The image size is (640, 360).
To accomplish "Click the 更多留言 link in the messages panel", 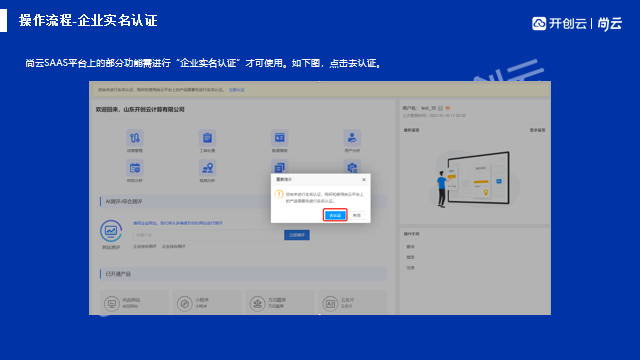I will [537, 130].
